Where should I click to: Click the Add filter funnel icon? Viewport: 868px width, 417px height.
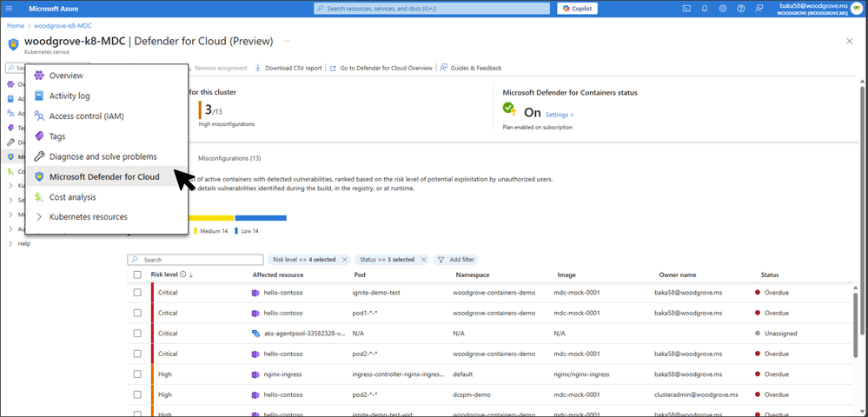click(x=441, y=260)
